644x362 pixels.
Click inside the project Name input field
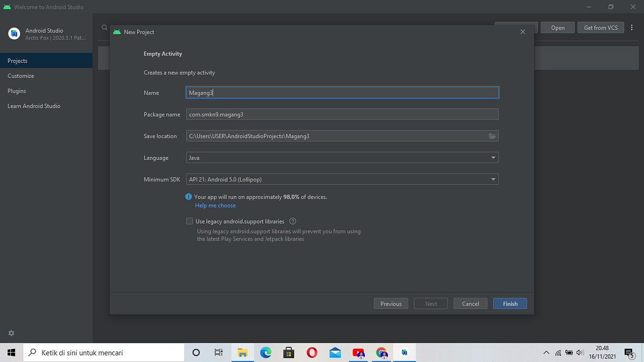pos(342,92)
